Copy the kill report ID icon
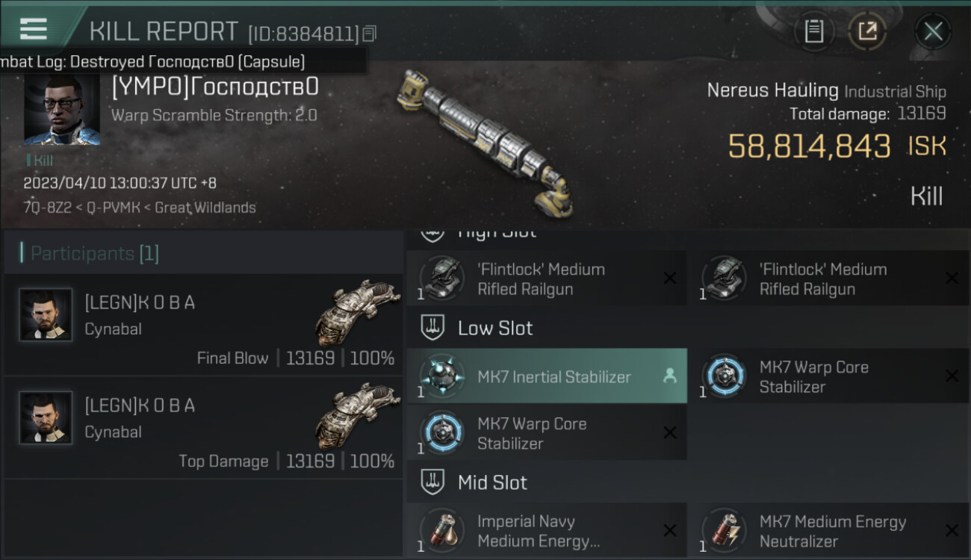This screenshot has height=560, width=971. [x=370, y=33]
